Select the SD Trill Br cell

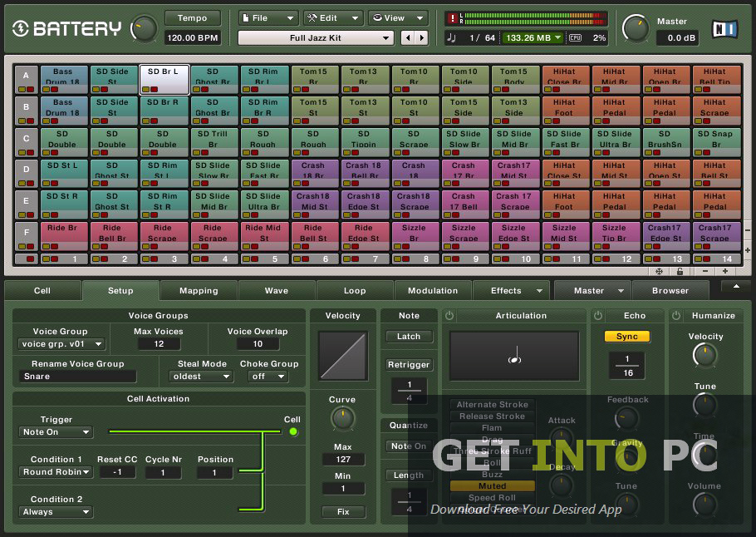[x=214, y=142]
